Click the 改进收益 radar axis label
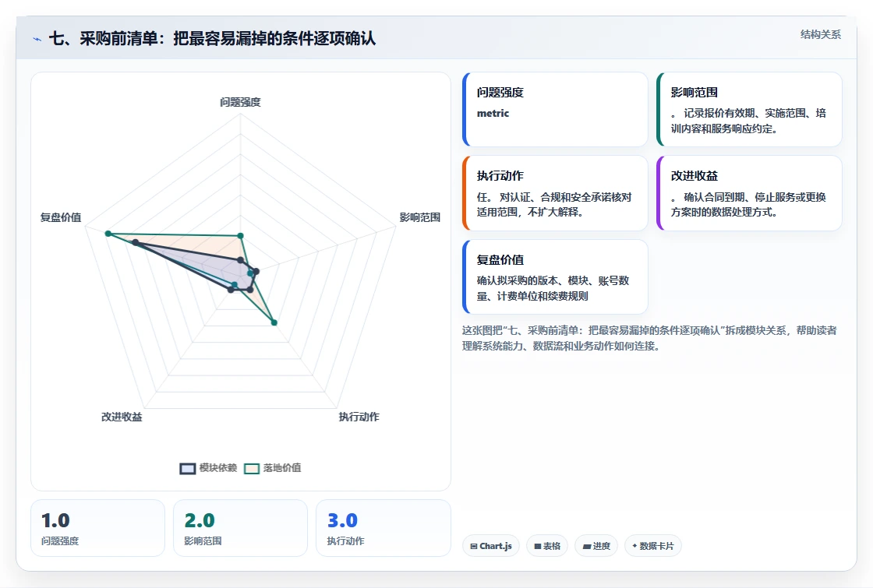The width and height of the screenshot is (873, 588). point(122,417)
